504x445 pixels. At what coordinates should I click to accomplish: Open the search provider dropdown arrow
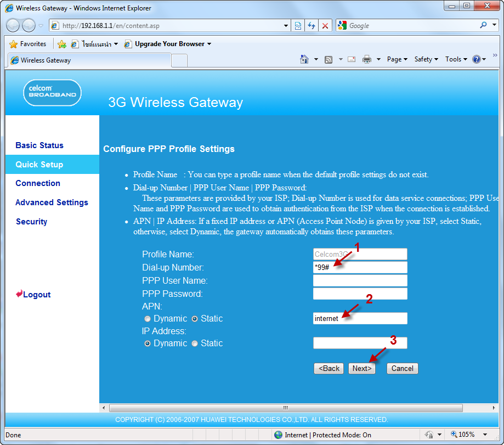[494, 25]
